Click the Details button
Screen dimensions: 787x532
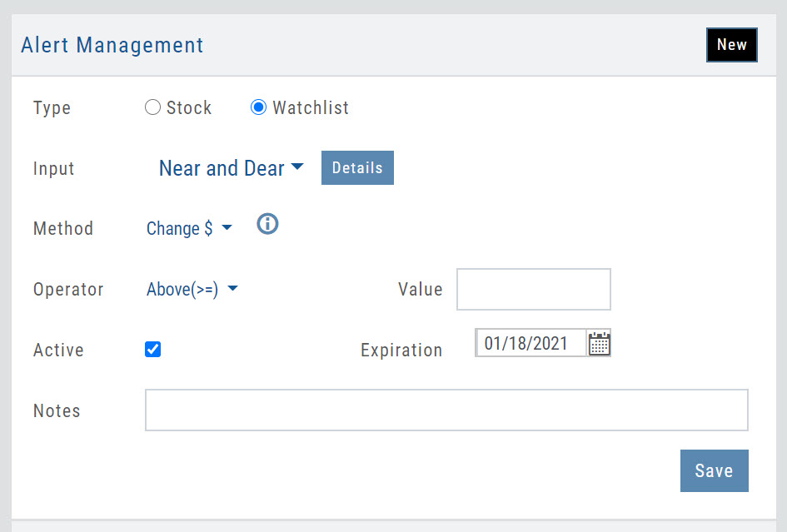pyautogui.click(x=357, y=167)
